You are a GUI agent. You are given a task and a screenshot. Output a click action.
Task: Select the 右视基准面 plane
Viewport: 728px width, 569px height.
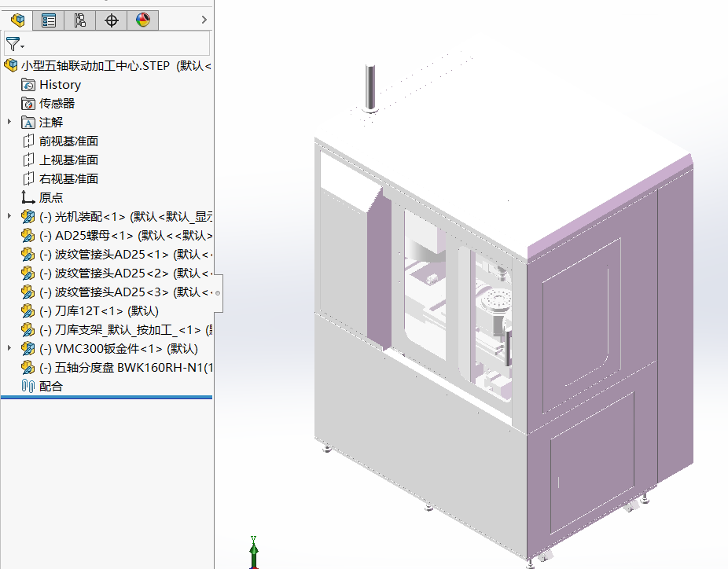point(68,179)
